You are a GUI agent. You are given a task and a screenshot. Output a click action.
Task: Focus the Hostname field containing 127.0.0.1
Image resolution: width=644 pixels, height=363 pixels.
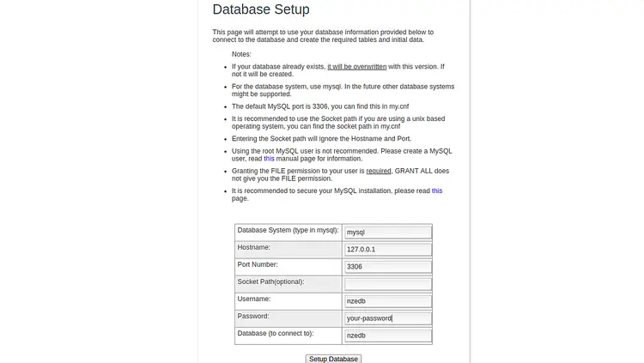tap(387, 250)
